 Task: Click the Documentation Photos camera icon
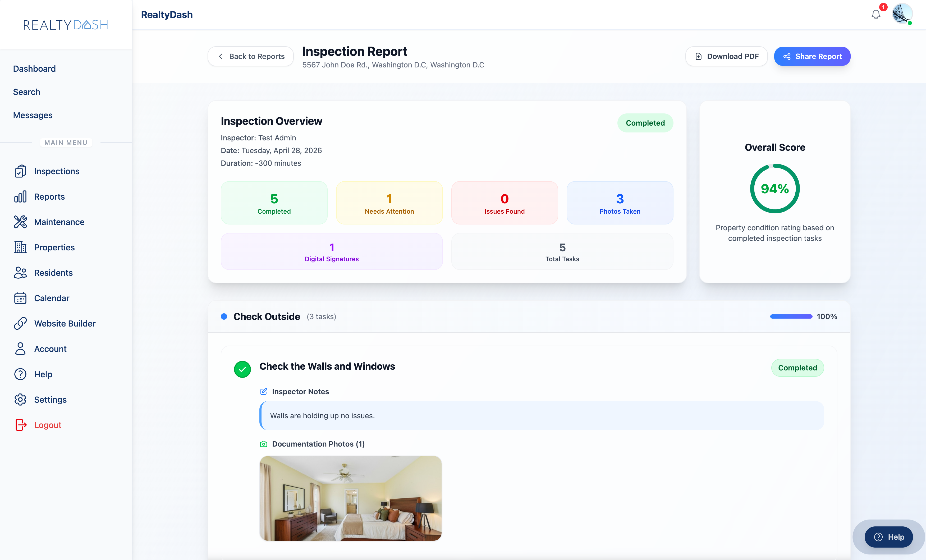click(264, 444)
